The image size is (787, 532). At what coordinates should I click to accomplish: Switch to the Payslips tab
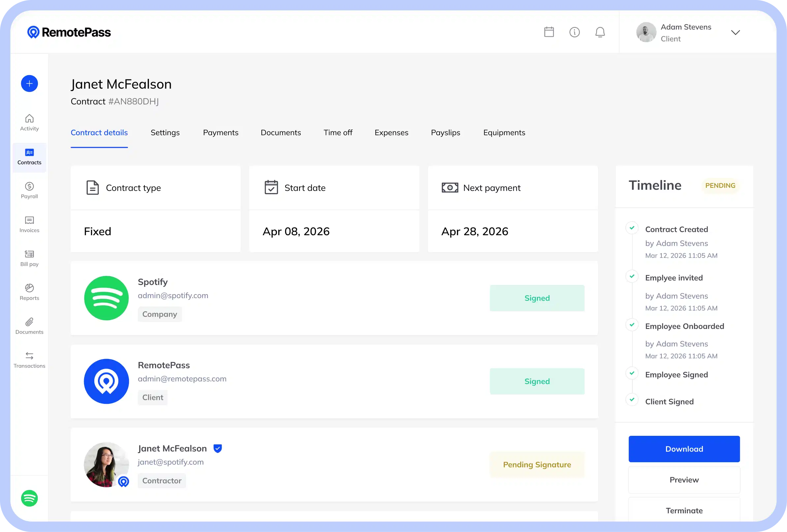tap(445, 133)
